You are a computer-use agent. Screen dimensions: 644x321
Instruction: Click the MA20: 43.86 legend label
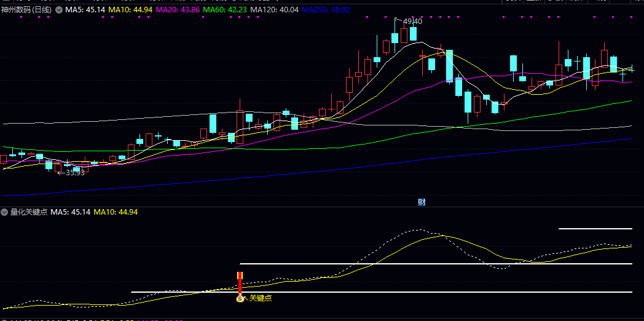point(178,9)
